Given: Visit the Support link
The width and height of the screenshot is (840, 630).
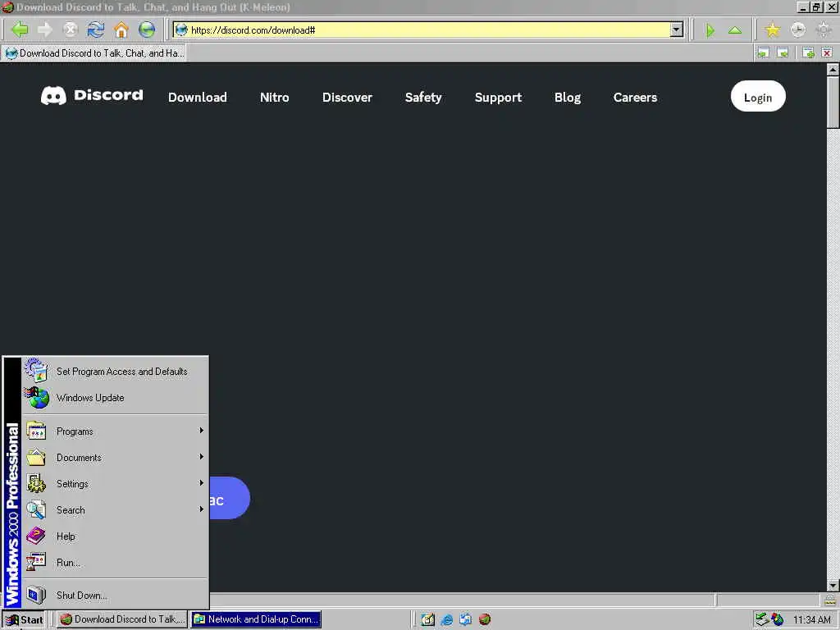Looking at the screenshot, I should (x=498, y=97).
